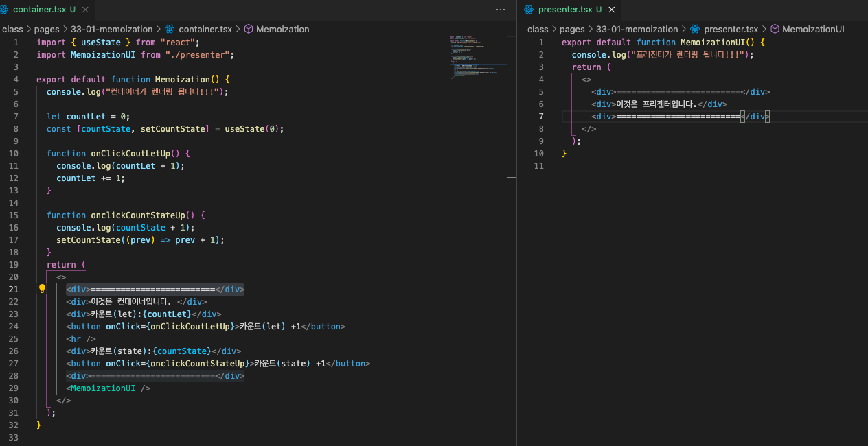868x446 pixels.
Task: Click line number 7 in presenter.tsx
Action: pyautogui.click(x=541, y=116)
